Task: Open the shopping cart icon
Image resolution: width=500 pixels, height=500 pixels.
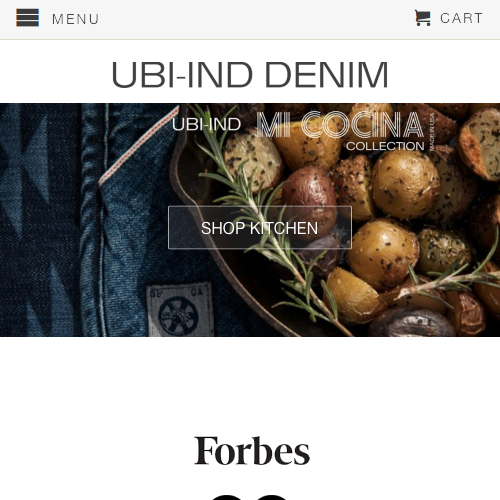Action: coord(423,18)
